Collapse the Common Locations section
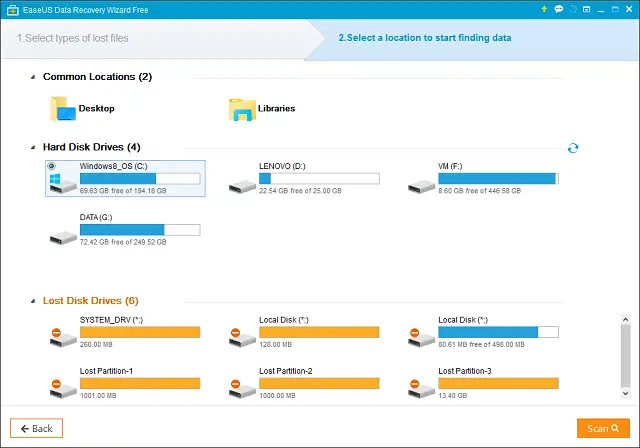The image size is (640, 448). (33, 77)
